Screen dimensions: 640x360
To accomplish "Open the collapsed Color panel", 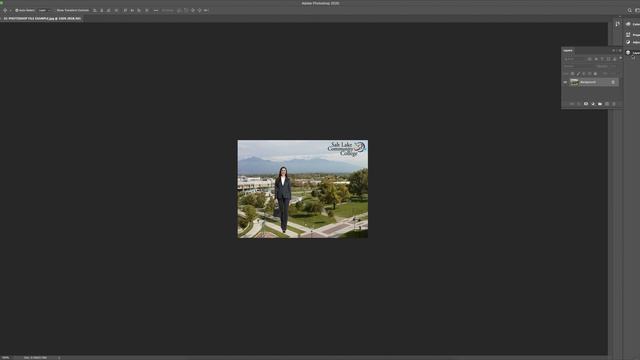I will (633, 24).
